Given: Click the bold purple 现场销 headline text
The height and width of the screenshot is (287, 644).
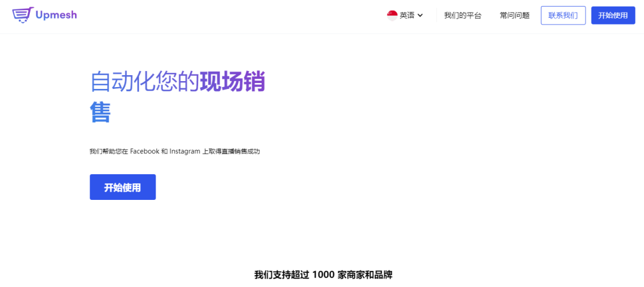Looking at the screenshot, I should click(232, 82).
